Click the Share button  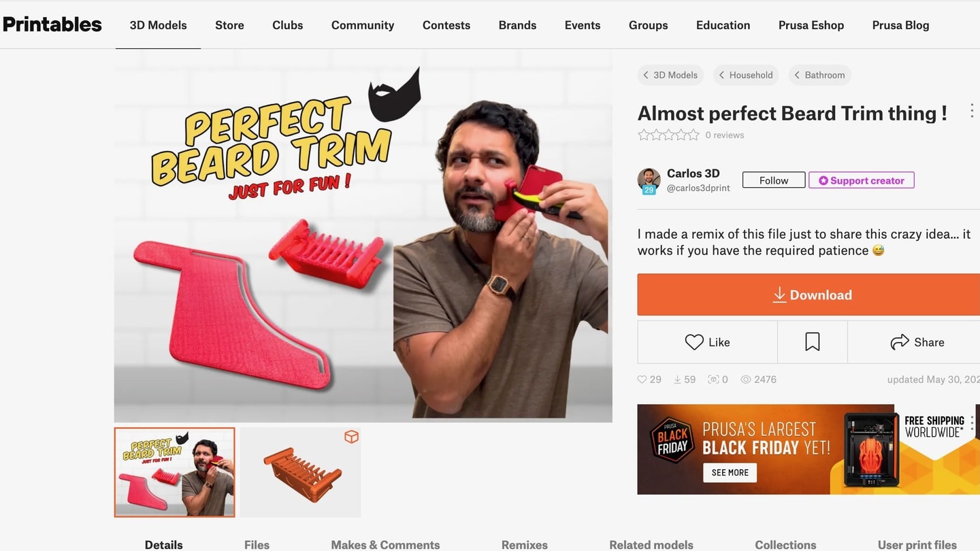917,342
